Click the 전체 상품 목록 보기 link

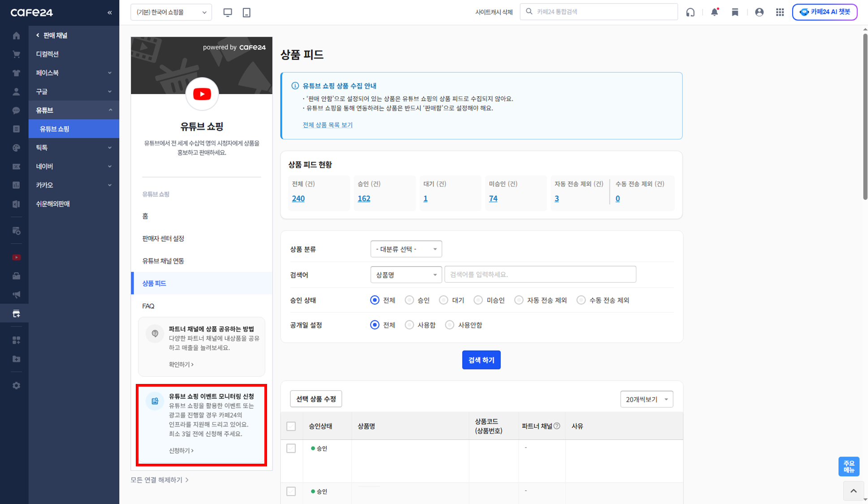coord(328,125)
